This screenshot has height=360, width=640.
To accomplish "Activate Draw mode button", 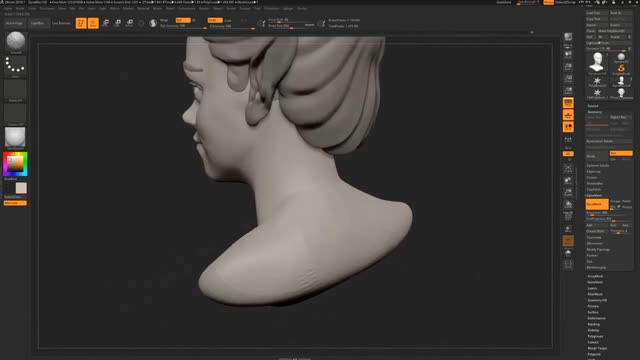I will pos(93,23).
